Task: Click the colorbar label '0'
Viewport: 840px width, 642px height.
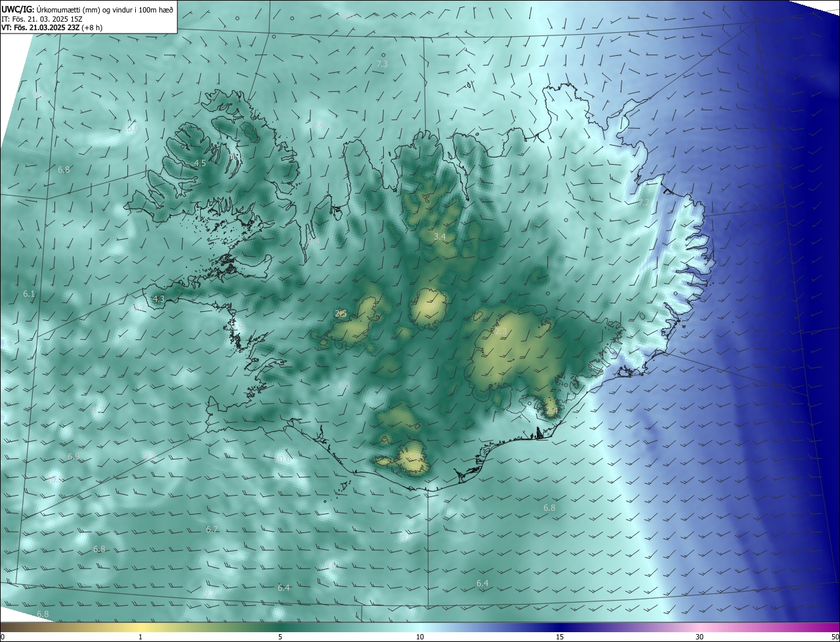Action: [x=2, y=637]
